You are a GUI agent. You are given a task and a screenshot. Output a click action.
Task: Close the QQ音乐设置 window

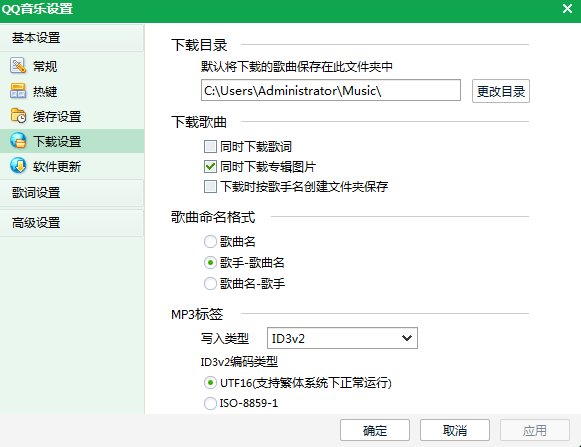coord(567,9)
